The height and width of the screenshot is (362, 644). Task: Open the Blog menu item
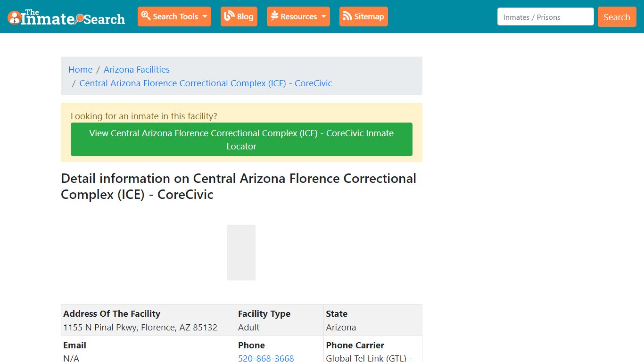click(x=239, y=16)
